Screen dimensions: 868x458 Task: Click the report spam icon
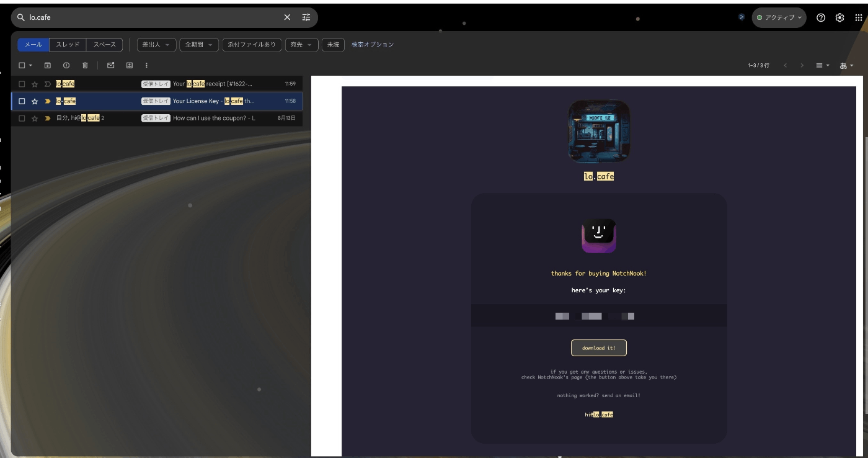click(x=66, y=65)
